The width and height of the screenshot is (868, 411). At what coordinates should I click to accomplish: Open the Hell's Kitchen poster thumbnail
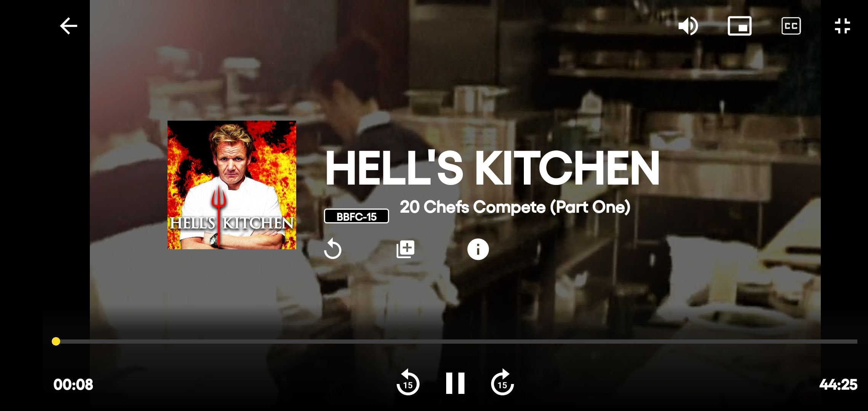pos(232,185)
